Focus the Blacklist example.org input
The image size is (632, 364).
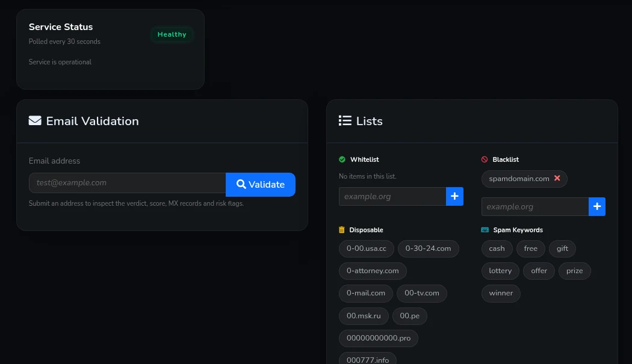tap(535, 206)
